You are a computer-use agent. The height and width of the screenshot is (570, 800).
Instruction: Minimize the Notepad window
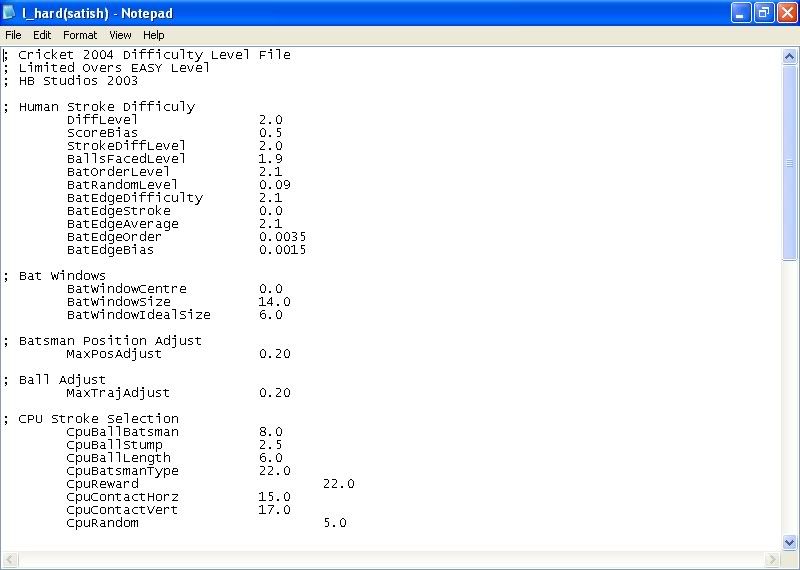[740, 13]
